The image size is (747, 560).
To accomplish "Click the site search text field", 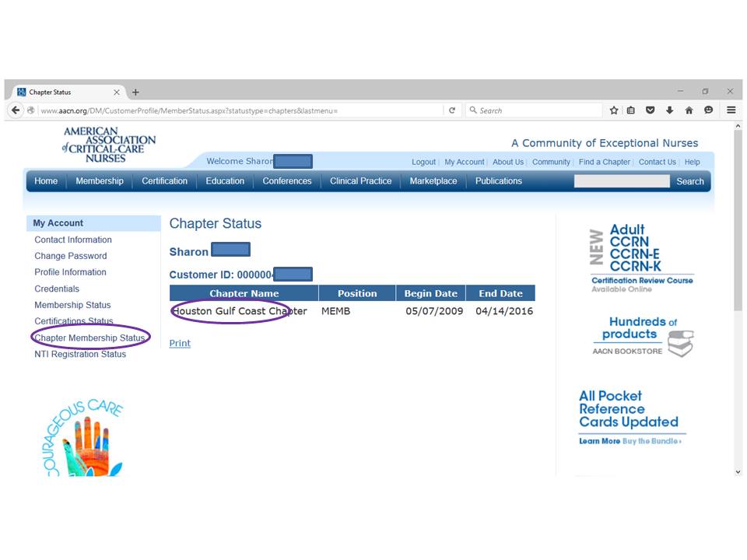I will pyautogui.click(x=622, y=181).
